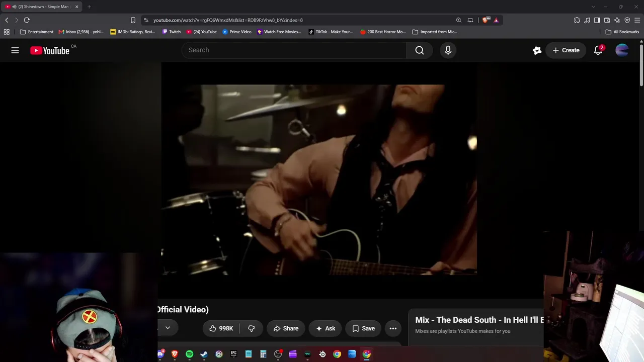Open the apps grid in bookmarks bar
Screen dimensions: 644x362
point(7,32)
